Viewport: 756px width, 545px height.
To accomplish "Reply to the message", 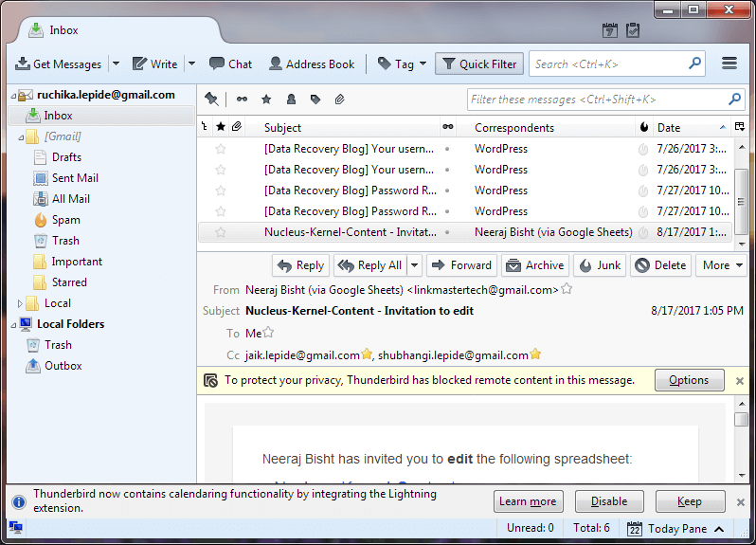I will pos(301,265).
